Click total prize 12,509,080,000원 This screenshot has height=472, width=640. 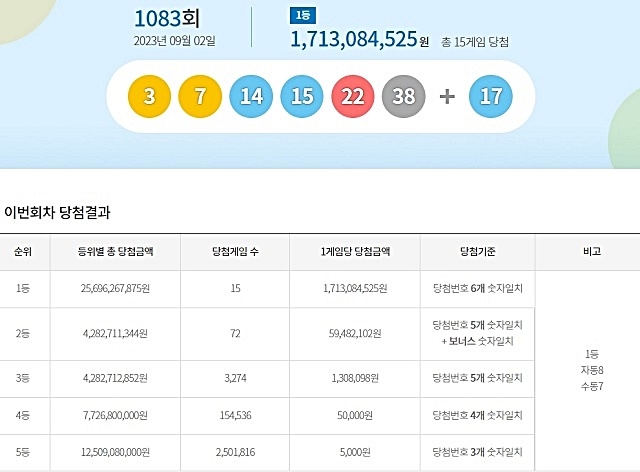(x=115, y=452)
